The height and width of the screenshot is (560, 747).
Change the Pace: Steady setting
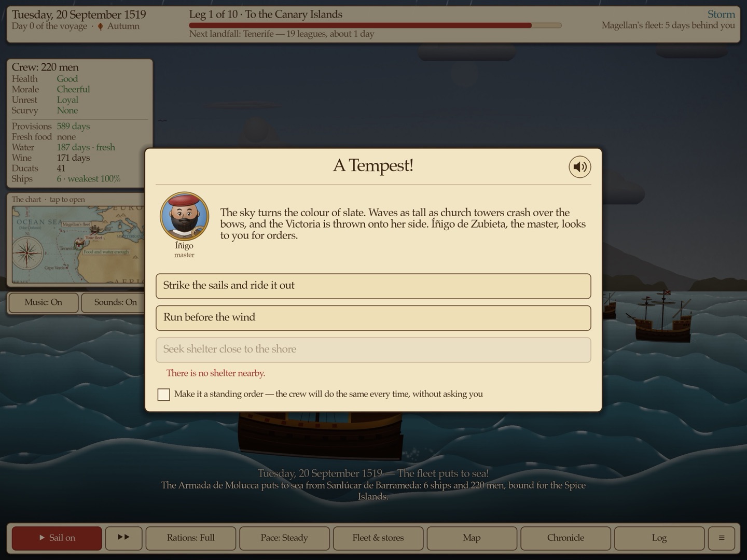(x=284, y=538)
